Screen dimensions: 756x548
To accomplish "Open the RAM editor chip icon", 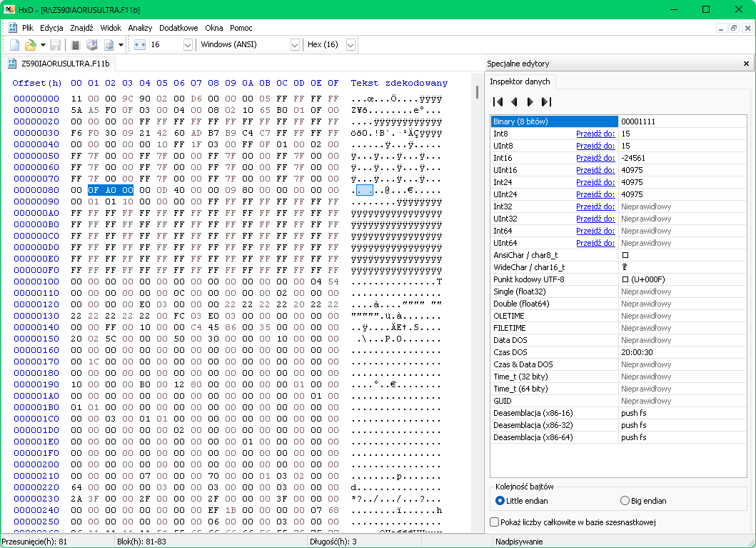I will click(76, 45).
